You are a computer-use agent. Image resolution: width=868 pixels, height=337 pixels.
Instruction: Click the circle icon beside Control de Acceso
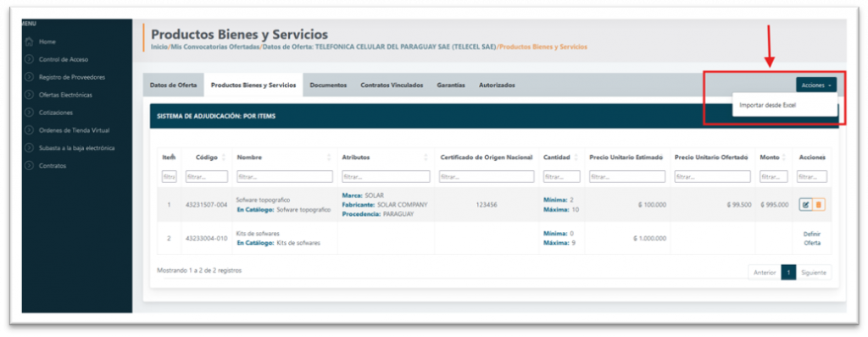pyautogui.click(x=30, y=59)
